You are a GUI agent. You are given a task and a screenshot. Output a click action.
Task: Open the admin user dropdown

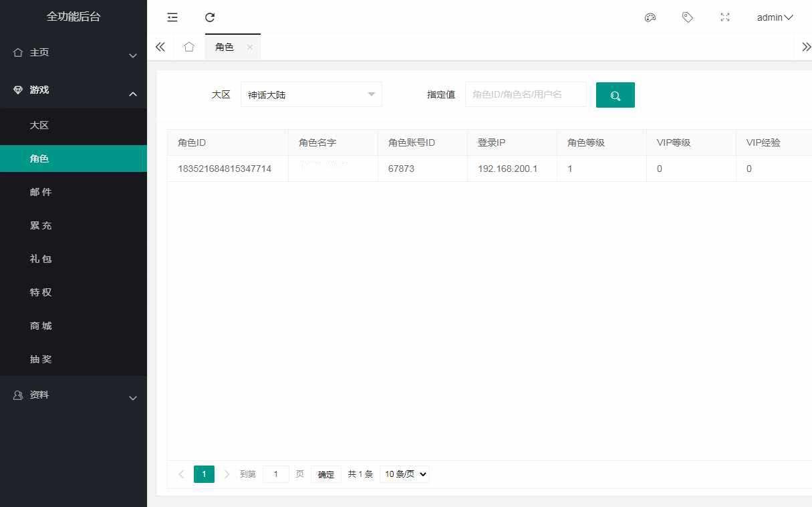[774, 17]
